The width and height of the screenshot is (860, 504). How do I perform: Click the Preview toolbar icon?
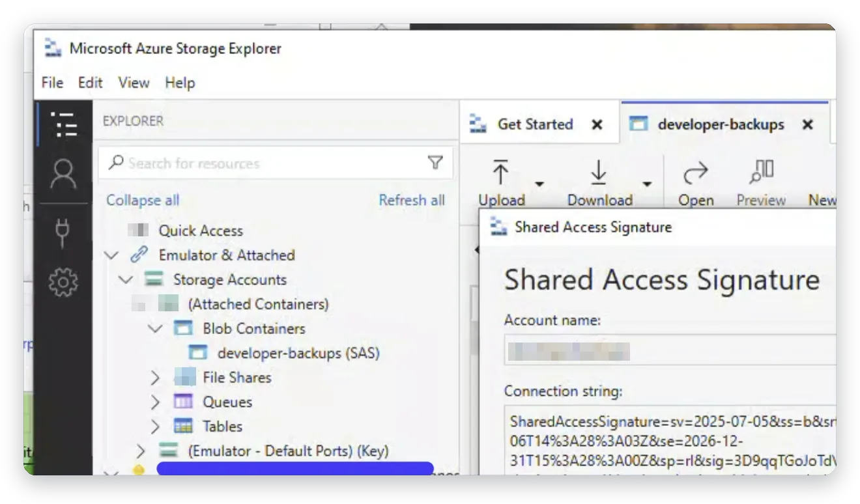point(761,172)
